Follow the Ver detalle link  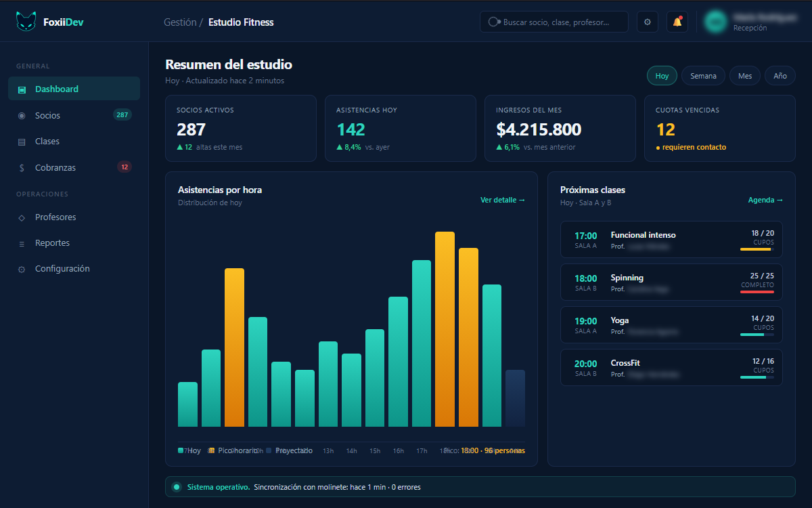click(x=503, y=200)
